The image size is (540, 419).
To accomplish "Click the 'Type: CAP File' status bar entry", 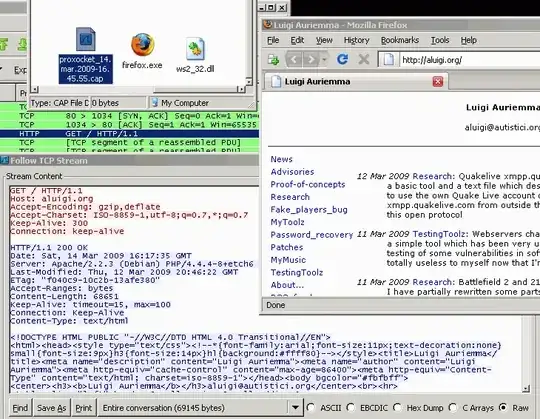I will (x=59, y=103).
